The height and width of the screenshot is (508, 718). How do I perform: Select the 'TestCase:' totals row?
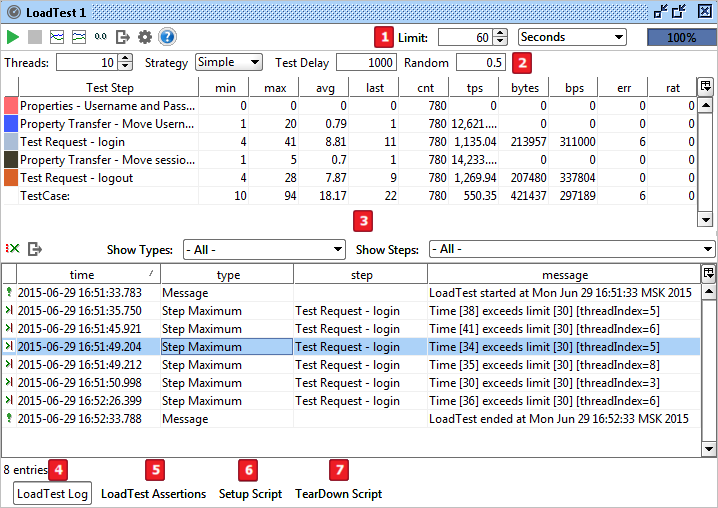click(350, 196)
